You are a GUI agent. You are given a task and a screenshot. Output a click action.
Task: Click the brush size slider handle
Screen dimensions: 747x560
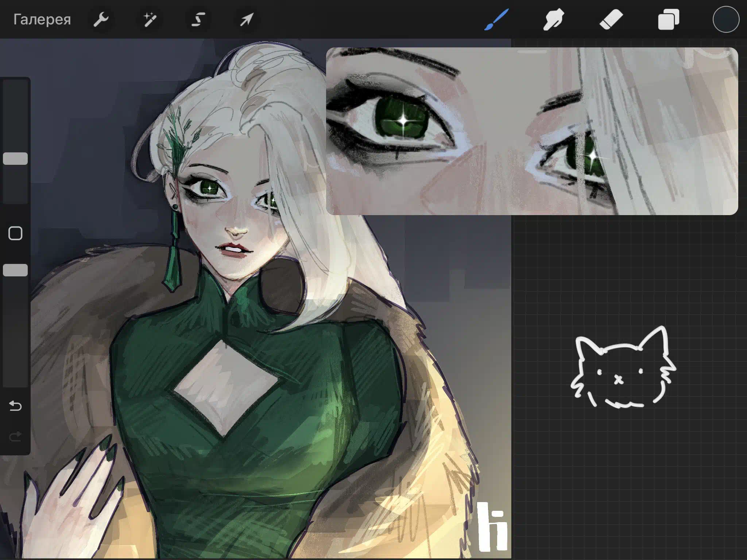(x=15, y=159)
